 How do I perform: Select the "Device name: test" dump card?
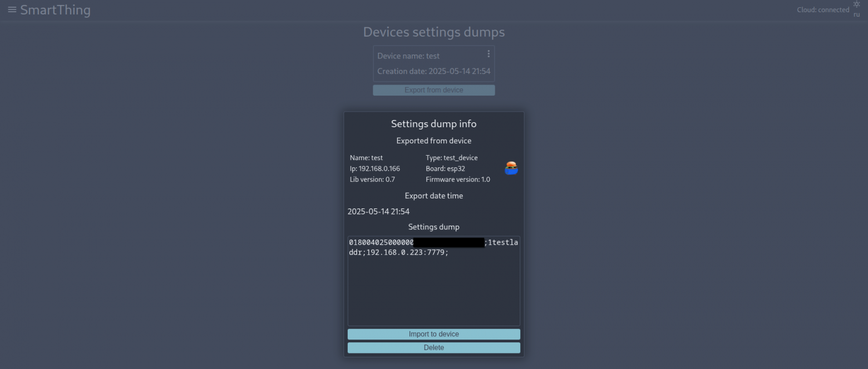[434, 63]
